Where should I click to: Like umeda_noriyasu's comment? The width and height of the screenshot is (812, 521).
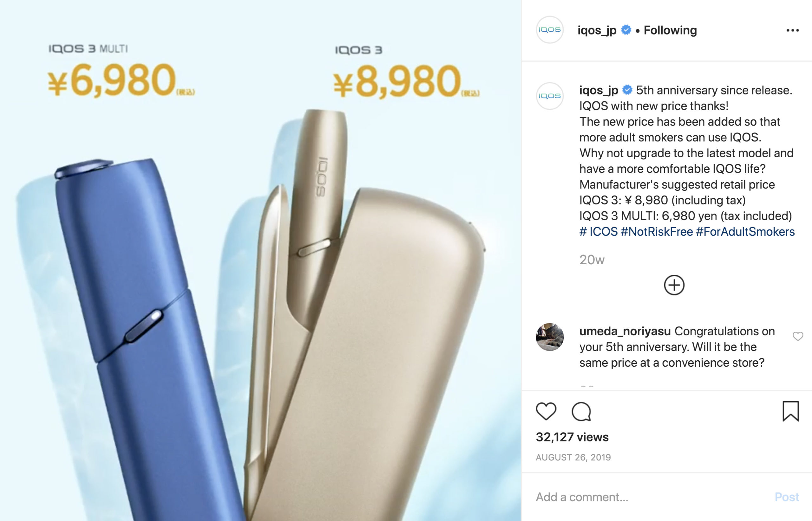click(x=798, y=336)
